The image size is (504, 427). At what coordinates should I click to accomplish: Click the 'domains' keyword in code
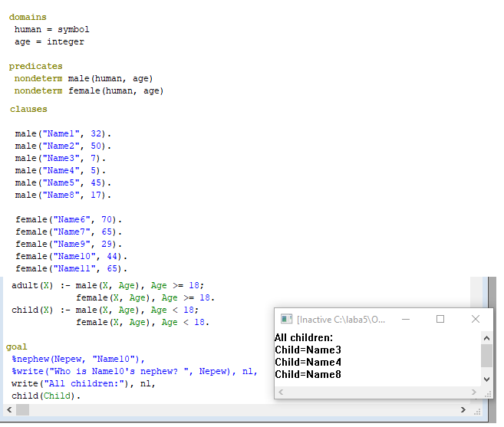[x=28, y=17]
